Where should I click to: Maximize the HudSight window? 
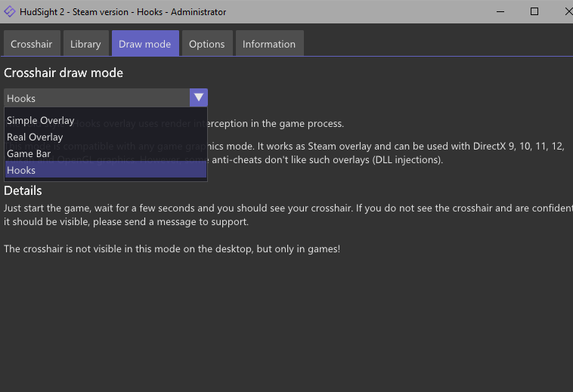(534, 11)
